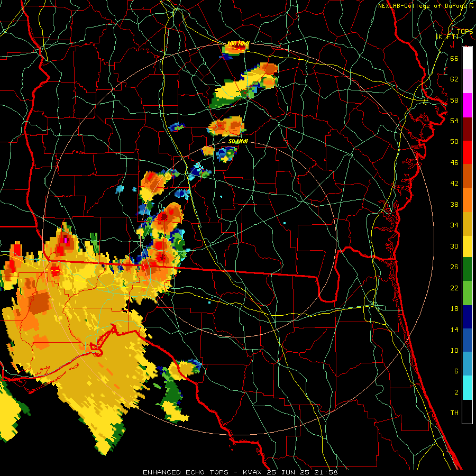This screenshot has width=476, height=476.
Task: Click the "42" legend value
Action: (454, 184)
